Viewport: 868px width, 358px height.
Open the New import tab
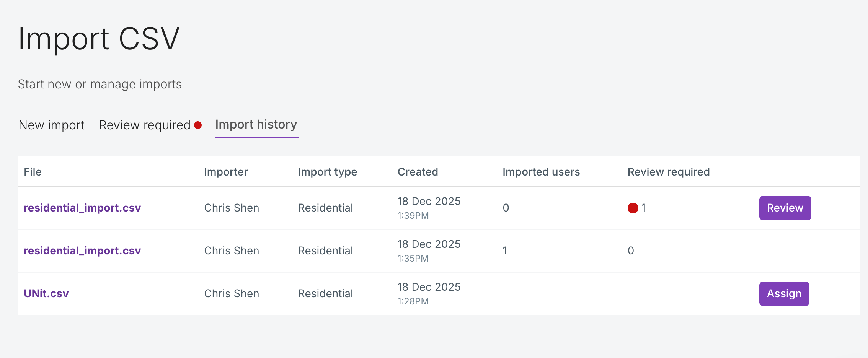(x=51, y=125)
